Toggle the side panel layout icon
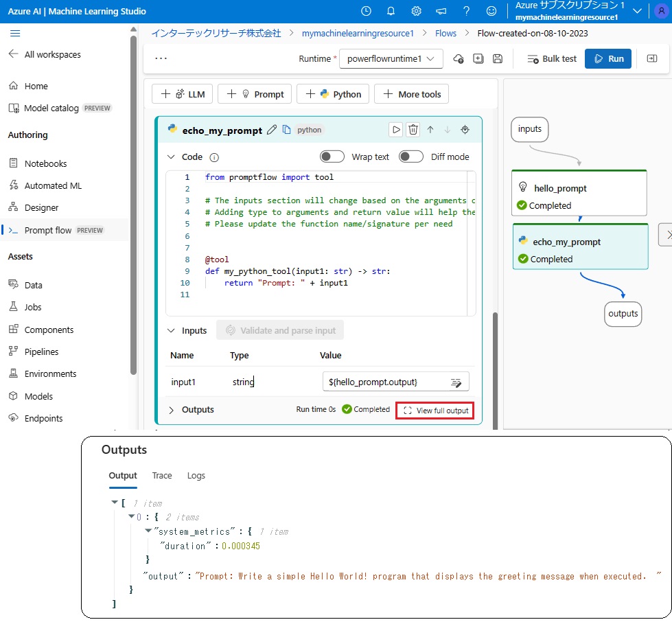This screenshot has width=672, height=633. point(652,58)
